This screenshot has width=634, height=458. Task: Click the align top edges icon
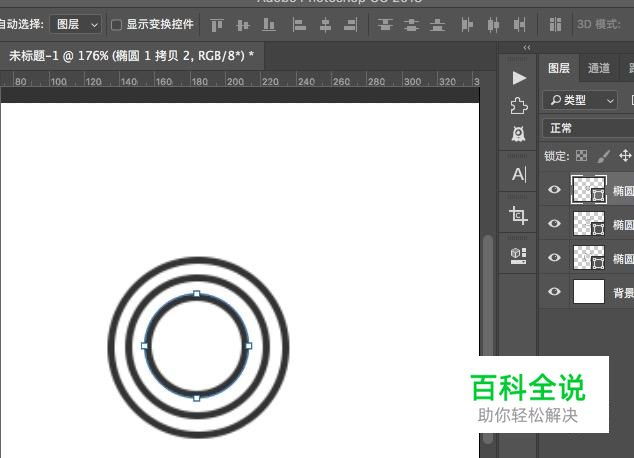pos(217,25)
